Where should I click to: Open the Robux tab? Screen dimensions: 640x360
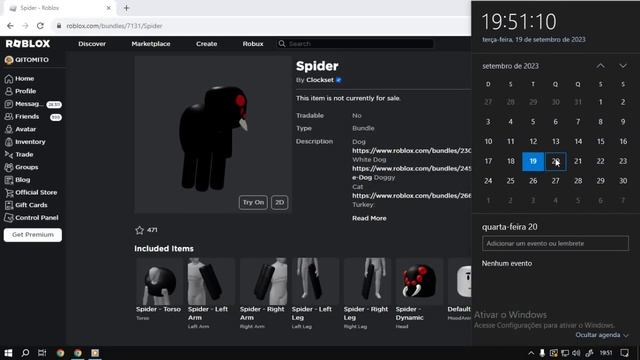[x=253, y=44]
